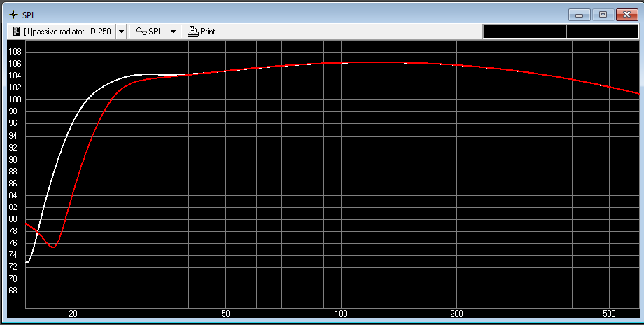The image size is (644, 325).
Task: Expand the SPL graph type dropdown arrow
Action: (173, 32)
